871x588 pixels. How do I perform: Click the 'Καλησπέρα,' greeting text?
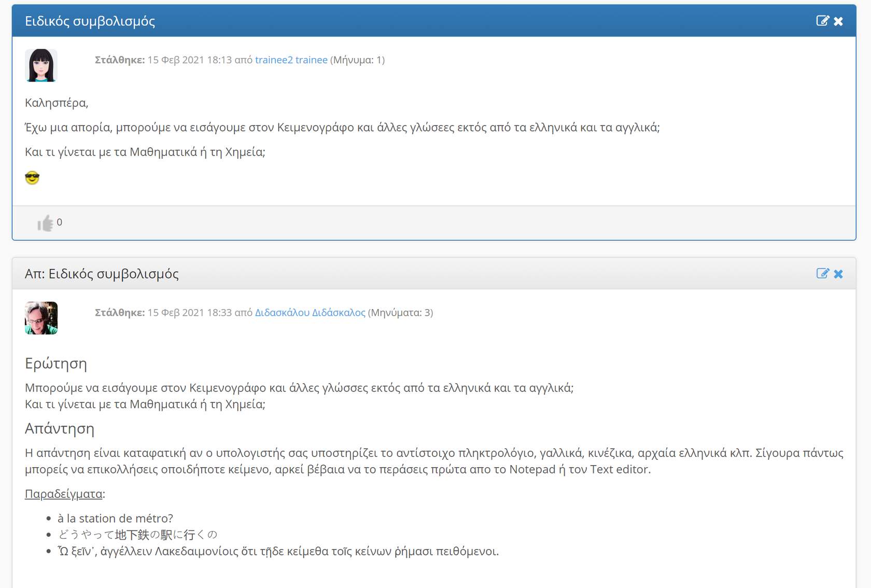pyautogui.click(x=57, y=103)
